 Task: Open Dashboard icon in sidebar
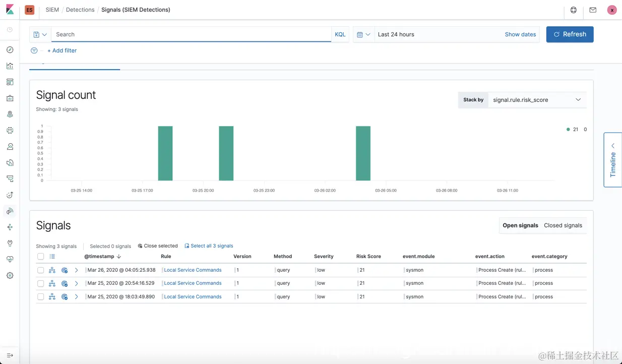click(10, 82)
